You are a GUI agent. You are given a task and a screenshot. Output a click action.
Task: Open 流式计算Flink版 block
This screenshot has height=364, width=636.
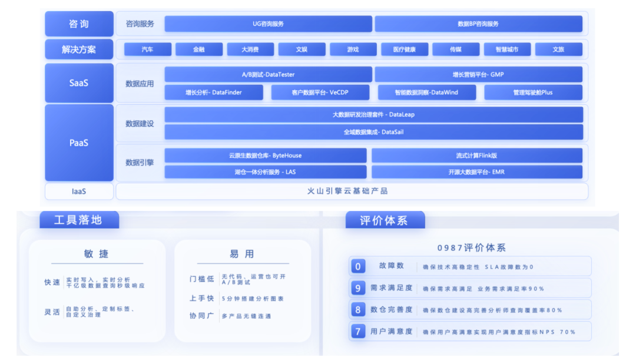pyautogui.click(x=476, y=155)
